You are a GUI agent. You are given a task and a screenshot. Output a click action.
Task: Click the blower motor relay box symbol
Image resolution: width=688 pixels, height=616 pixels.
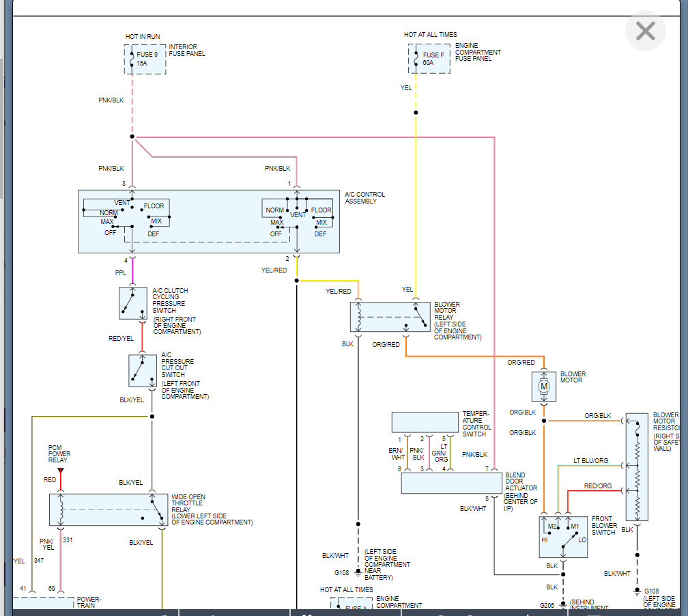[390, 317]
